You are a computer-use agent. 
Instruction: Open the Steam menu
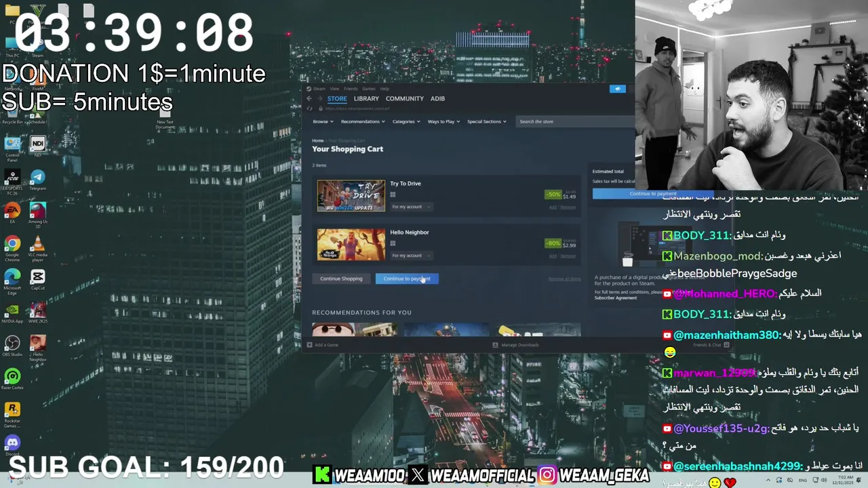319,89
